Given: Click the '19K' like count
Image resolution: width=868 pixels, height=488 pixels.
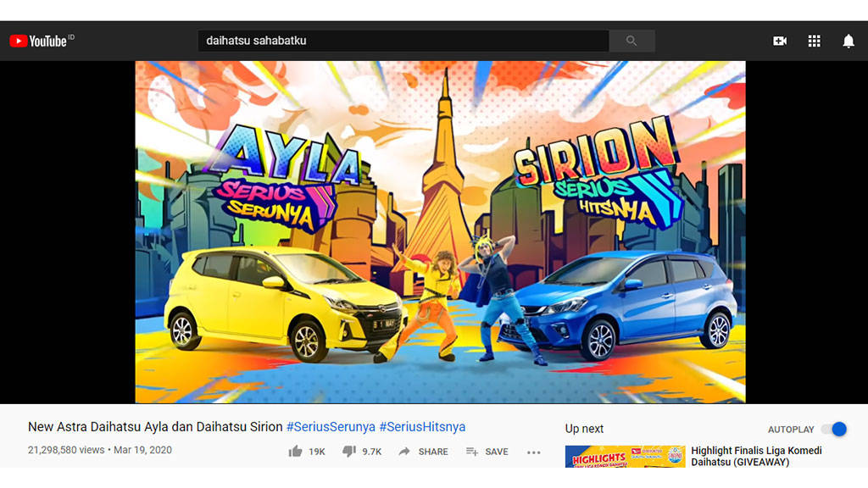Looking at the screenshot, I should pos(317,452).
